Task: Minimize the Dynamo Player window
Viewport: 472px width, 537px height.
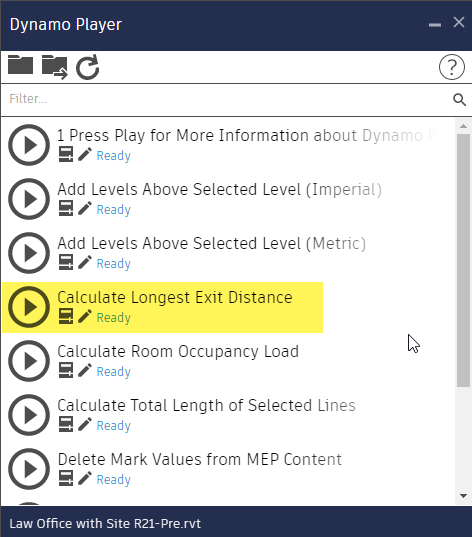Action: click(x=435, y=25)
